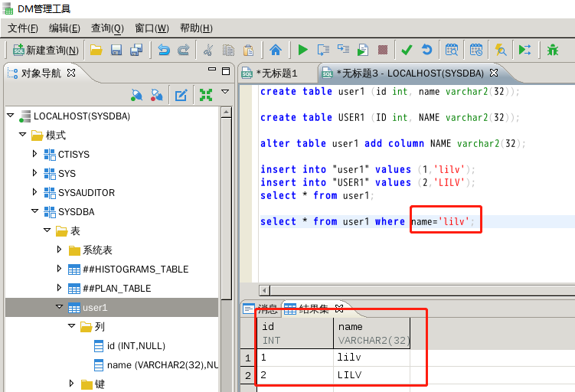Screen dimensions: 575x392
Task: Click the green arrow format icon
Action: (524, 50)
